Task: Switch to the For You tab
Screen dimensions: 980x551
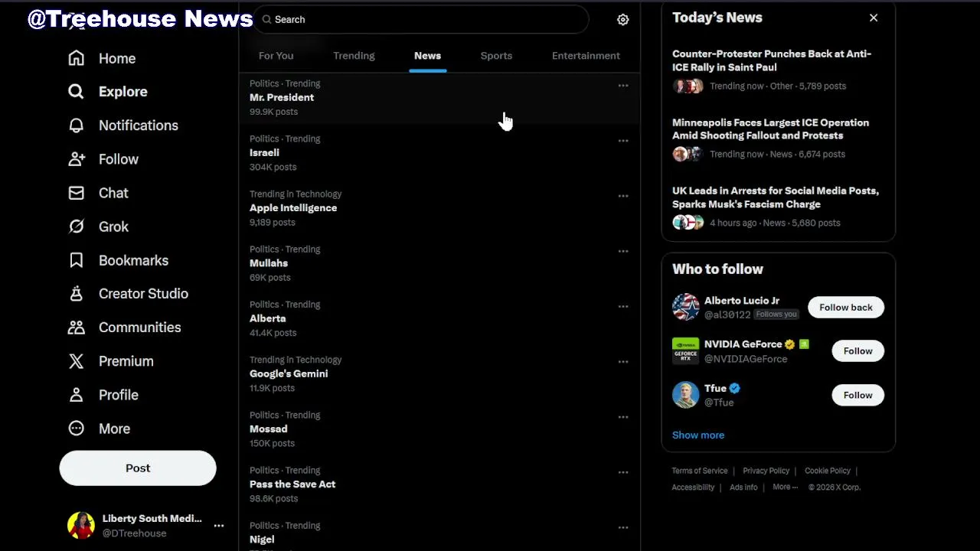Action: [x=276, y=56]
